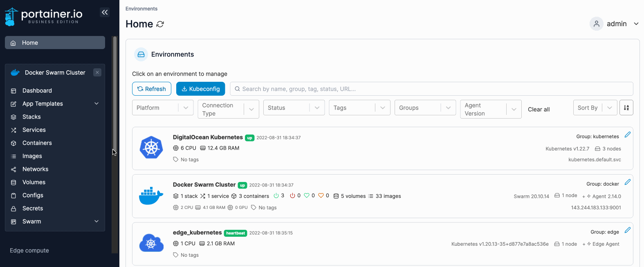This screenshot has height=267, width=644.
Task: Close the Docker Swarm Cluster sidebar environment
Action: (97, 72)
